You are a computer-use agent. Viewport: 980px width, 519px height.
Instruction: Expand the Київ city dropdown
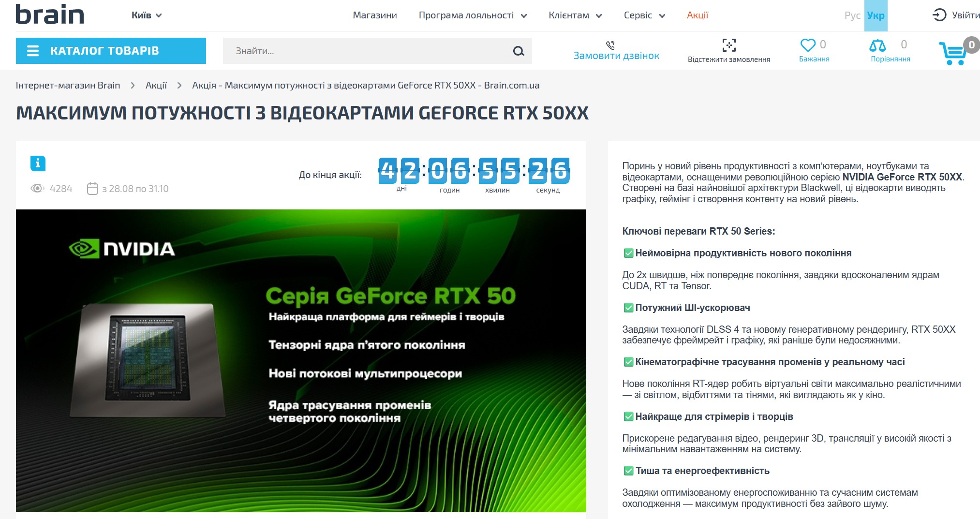click(x=147, y=15)
